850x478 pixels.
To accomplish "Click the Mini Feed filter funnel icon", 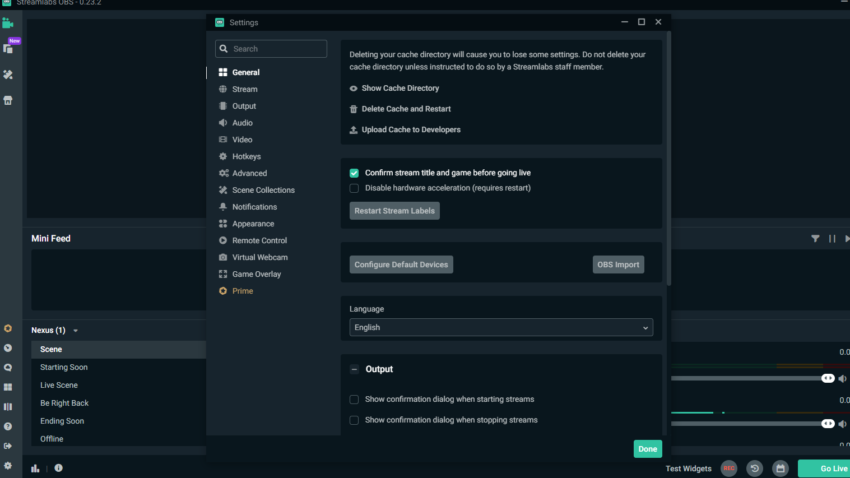I will pyautogui.click(x=815, y=238).
